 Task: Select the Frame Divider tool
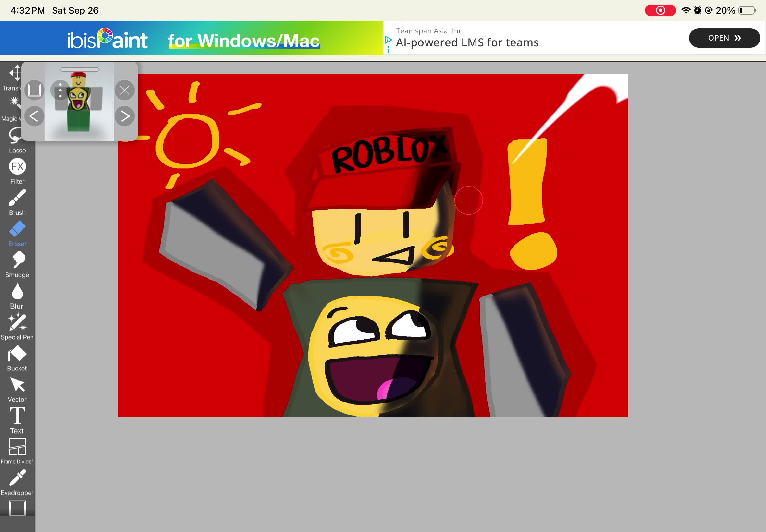tap(17, 452)
